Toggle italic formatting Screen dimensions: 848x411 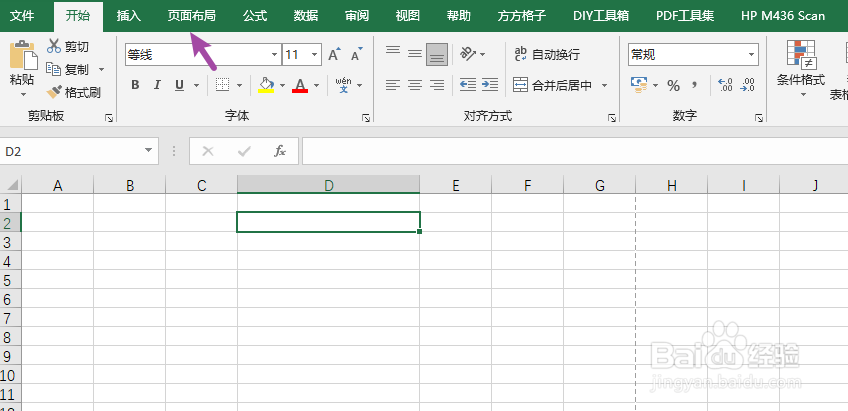[x=157, y=85]
